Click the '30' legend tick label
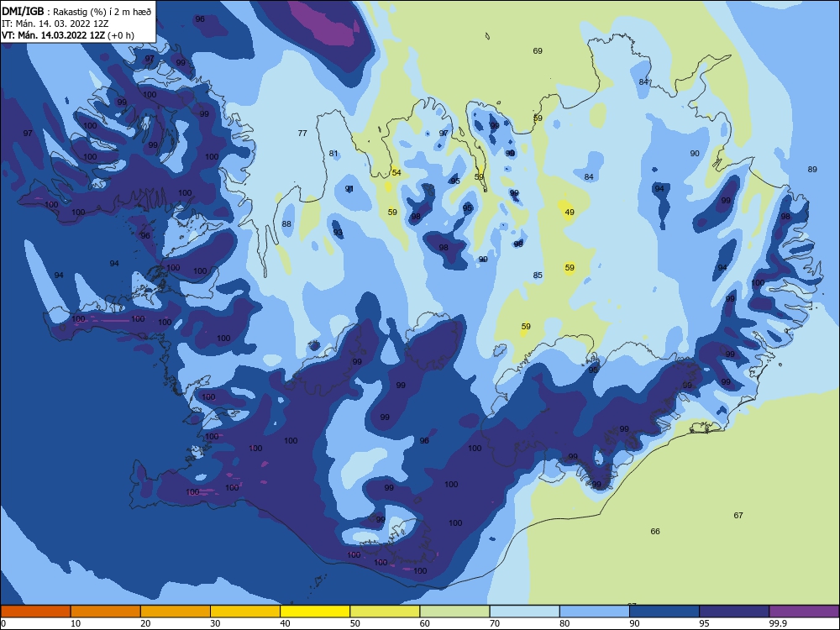Screen dimensions: 840x630 pyautogui.click(x=215, y=623)
